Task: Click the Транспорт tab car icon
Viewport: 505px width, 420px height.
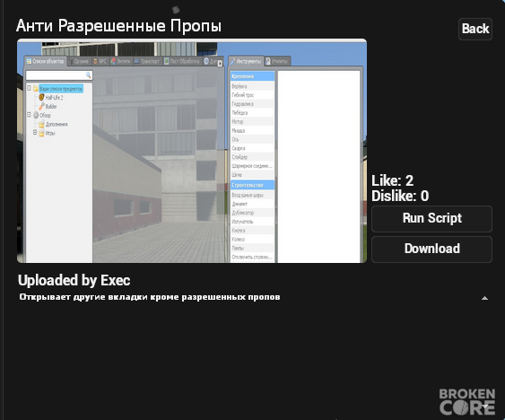Action: 137,61
